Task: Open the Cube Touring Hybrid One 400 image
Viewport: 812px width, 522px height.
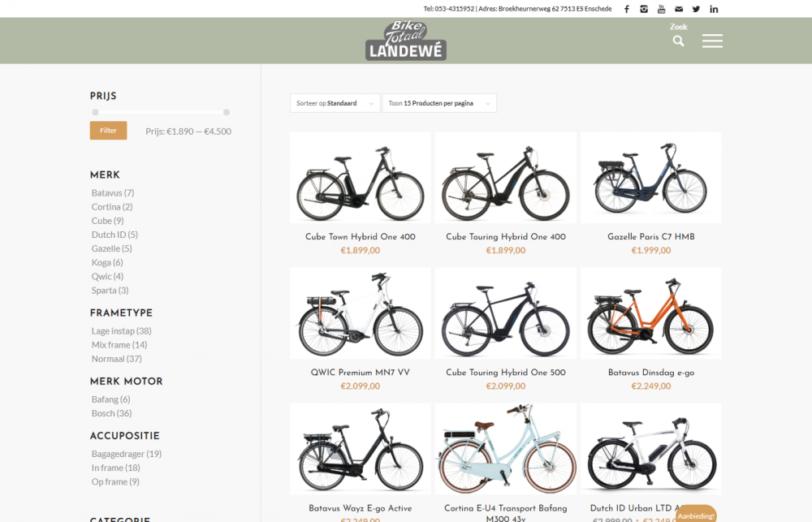Action: [506, 178]
